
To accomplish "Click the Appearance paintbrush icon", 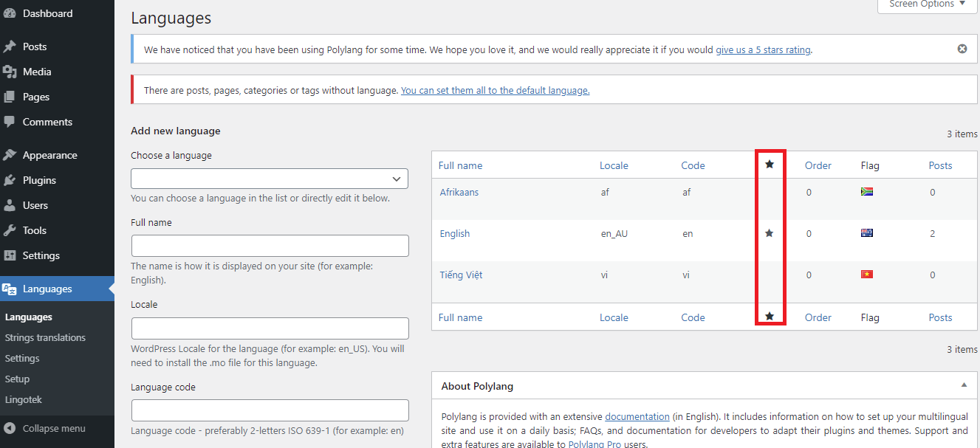I will (10, 155).
